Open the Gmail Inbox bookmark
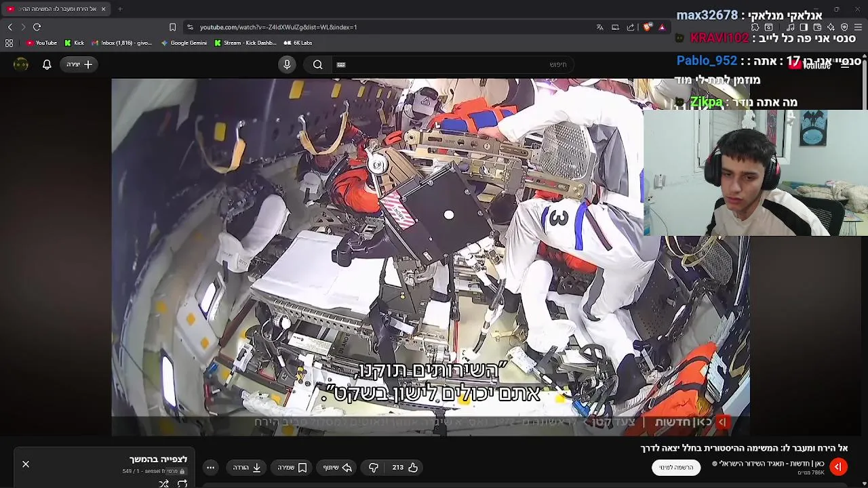The image size is (868, 488). pyautogui.click(x=122, y=43)
